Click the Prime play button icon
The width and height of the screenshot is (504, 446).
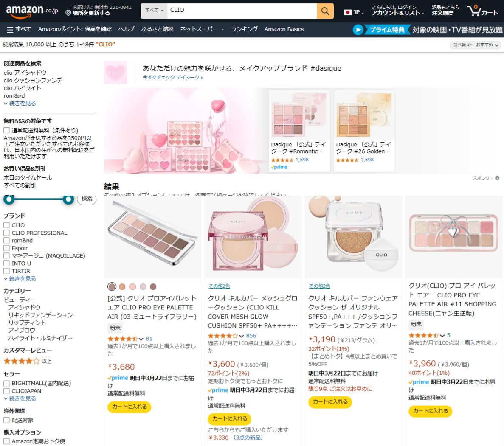pos(358,30)
